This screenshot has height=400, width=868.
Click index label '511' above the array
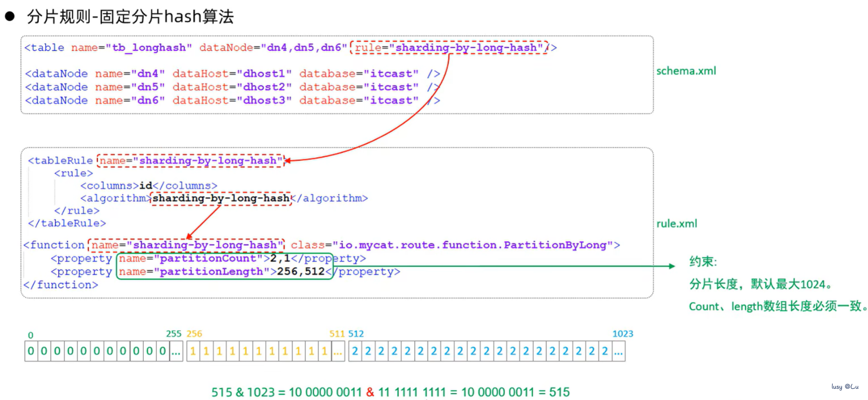pyautogui.click(x=337, y=334)
